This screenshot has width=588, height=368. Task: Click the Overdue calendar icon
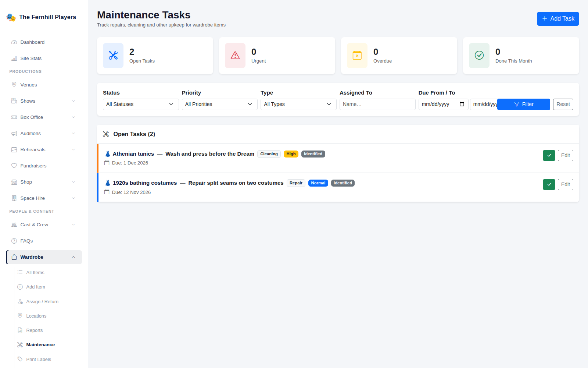357,56
